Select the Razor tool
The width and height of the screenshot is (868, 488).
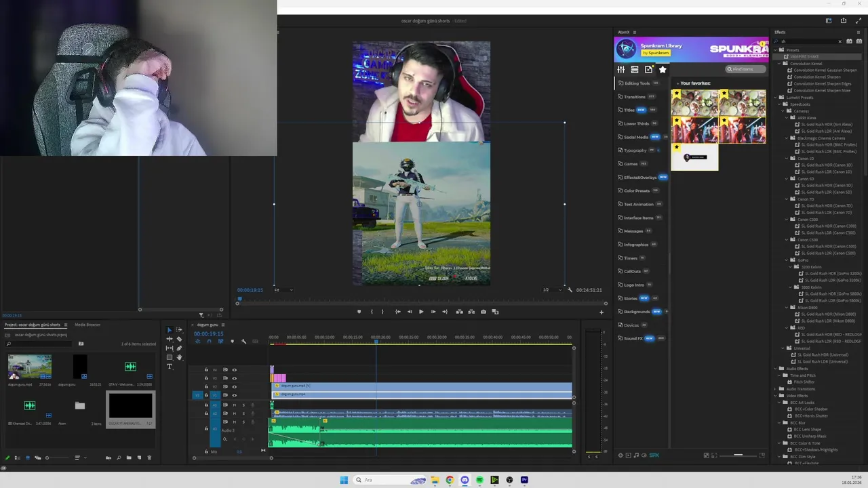(179, 339)
